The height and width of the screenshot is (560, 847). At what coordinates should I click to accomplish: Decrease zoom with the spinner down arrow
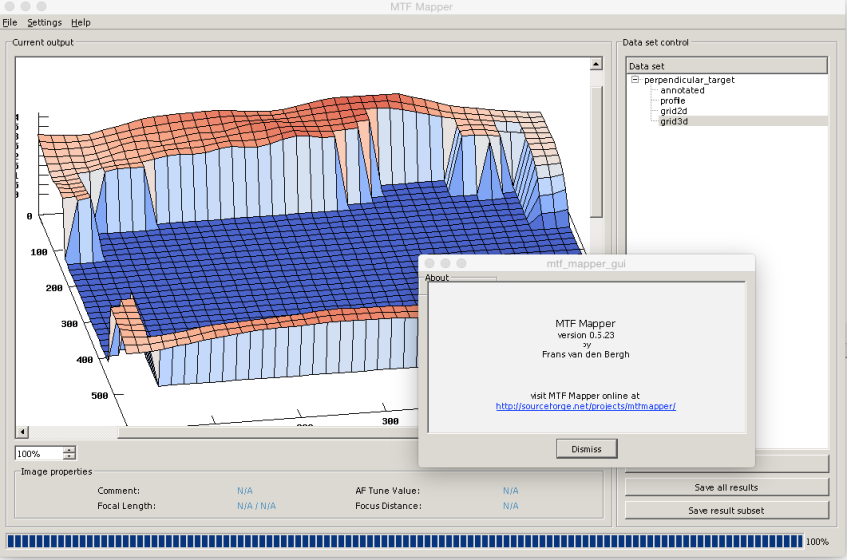tap(69, 457)
